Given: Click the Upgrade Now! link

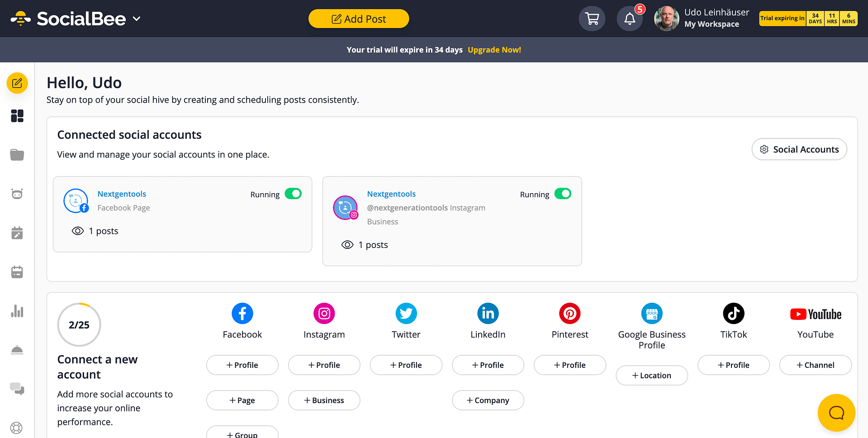Looking at the screenshot, I should 494,50.
